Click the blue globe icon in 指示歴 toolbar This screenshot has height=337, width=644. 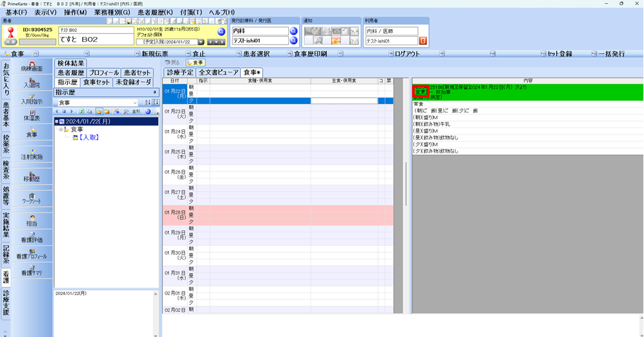point(148,111)
